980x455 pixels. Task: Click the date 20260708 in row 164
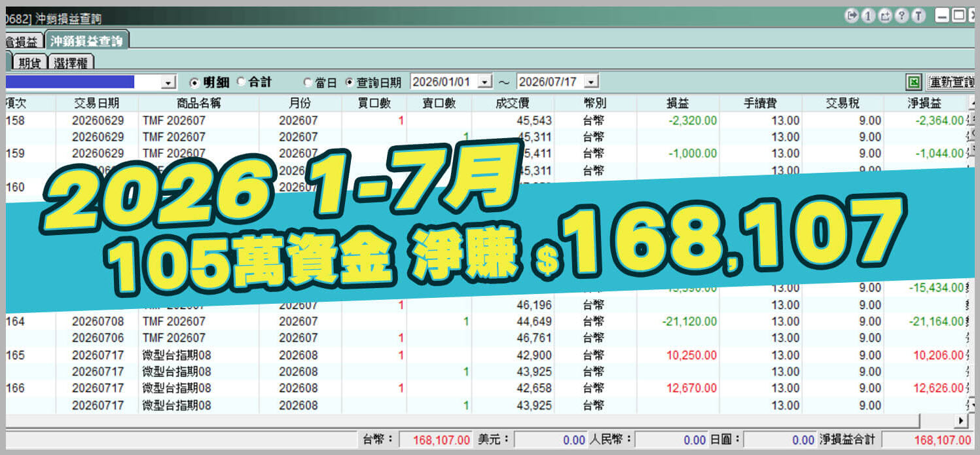coord(98,321)
